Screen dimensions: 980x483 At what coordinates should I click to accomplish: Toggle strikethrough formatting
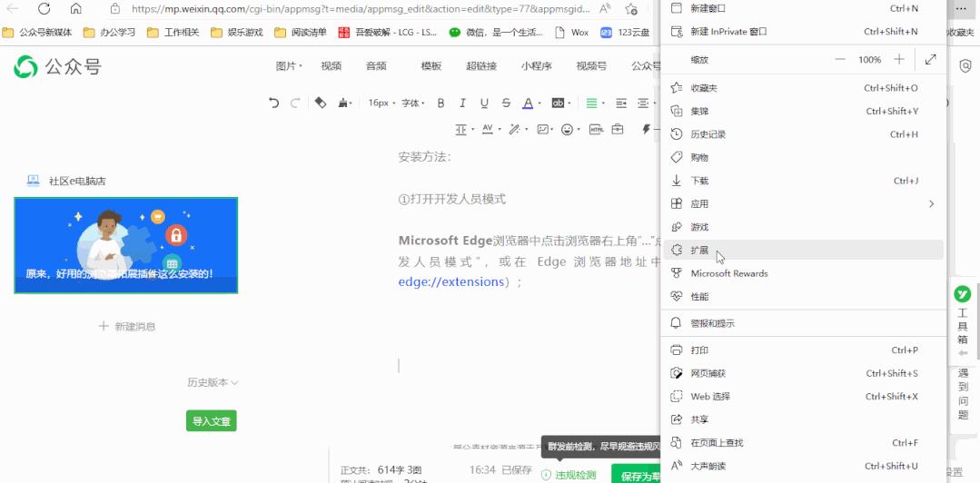coord(506,103)
